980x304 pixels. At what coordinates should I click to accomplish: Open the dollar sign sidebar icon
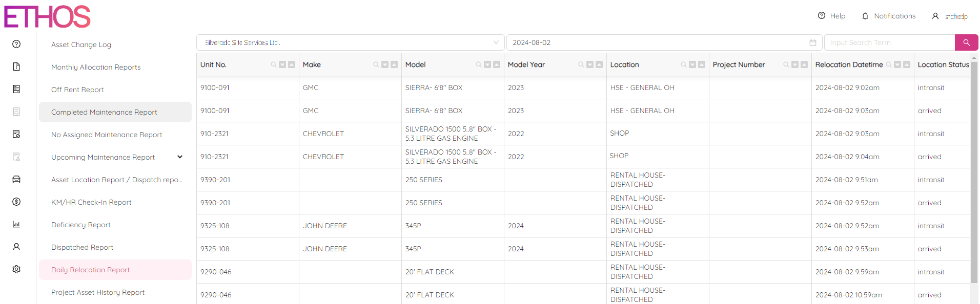(16, 202)
